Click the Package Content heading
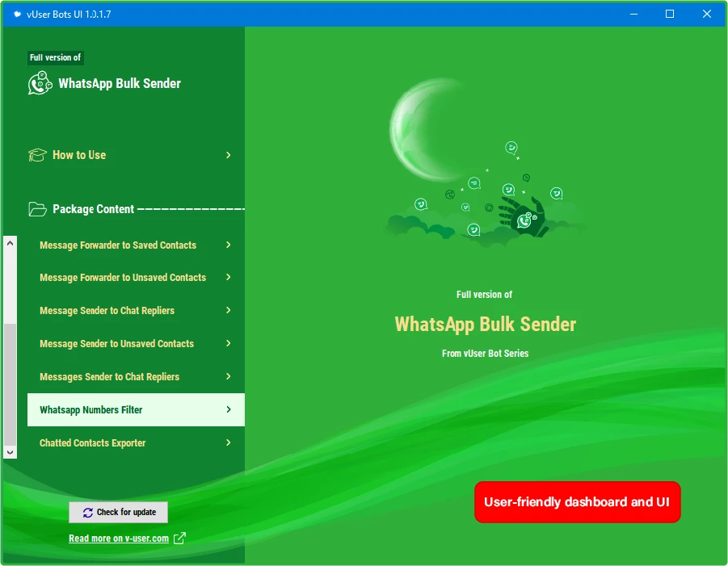This screenshot has height=566, width=728. click(93, 209)
